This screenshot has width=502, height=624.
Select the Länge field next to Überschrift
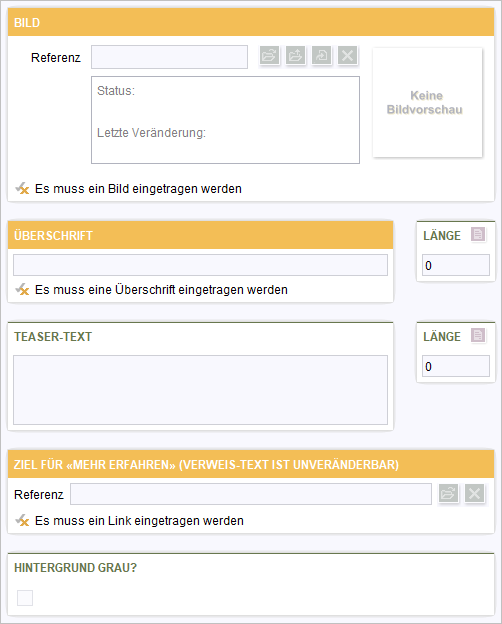[456, 265]
